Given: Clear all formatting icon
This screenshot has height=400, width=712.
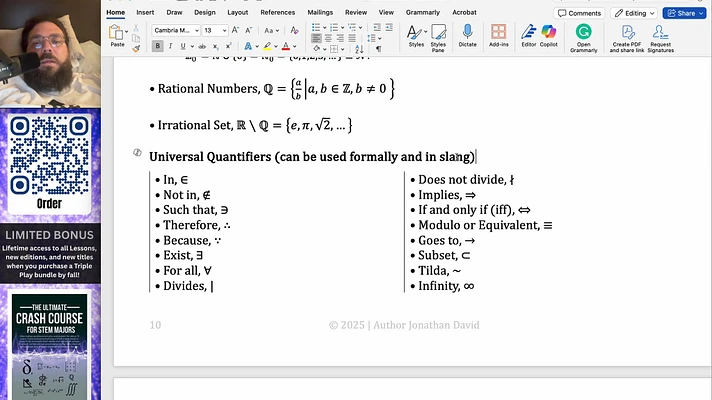Looking at the screenshot, I should [x=294, y=30].
